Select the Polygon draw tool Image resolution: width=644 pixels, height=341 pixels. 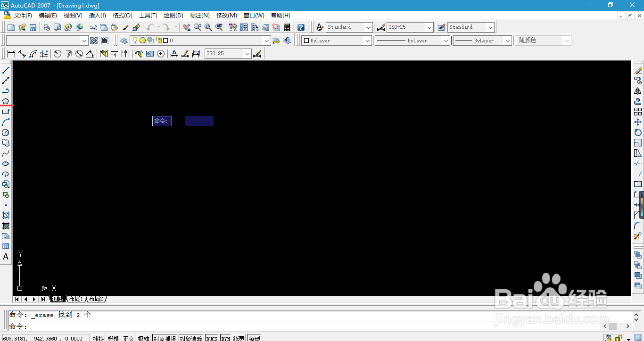click(x=6, y=101)
